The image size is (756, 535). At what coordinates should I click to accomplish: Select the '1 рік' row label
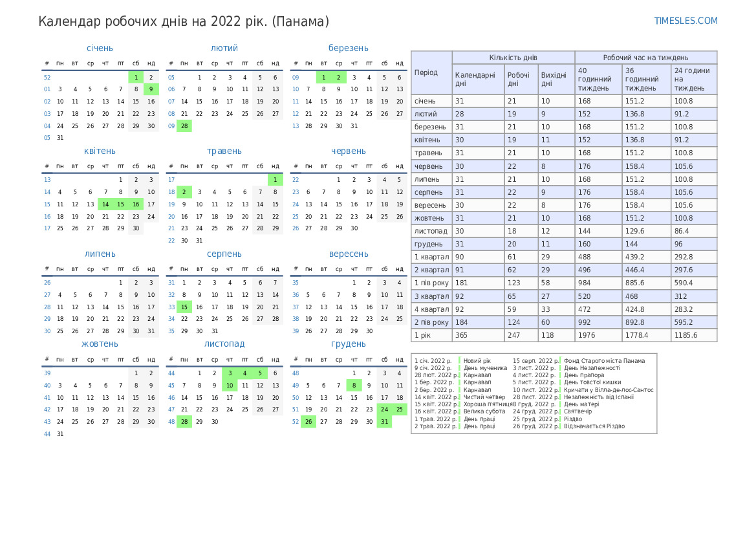click(x=422, y=335)
